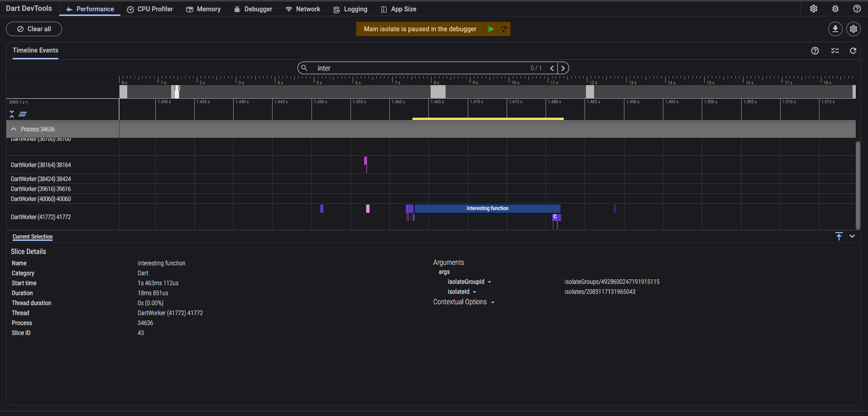Click the bug report icon in top bar
This screenshot has width=868, height=416.
point(835,9)
